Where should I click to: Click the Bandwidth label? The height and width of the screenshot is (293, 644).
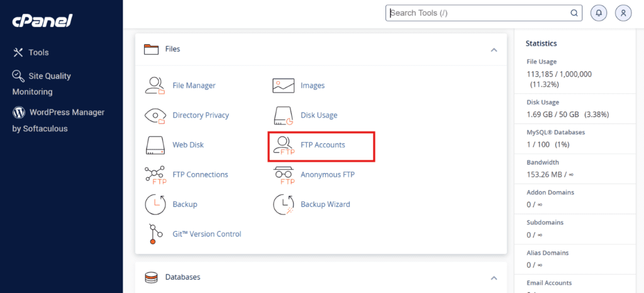click(x=543, y=162)
